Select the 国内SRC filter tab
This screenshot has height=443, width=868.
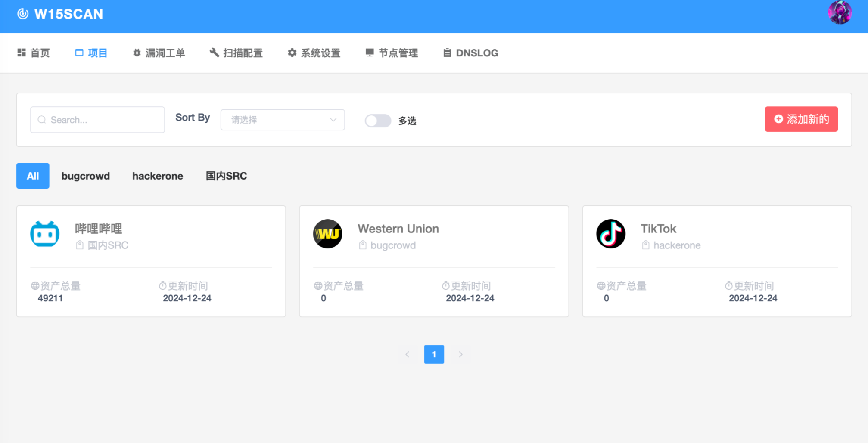coord(226,176)
